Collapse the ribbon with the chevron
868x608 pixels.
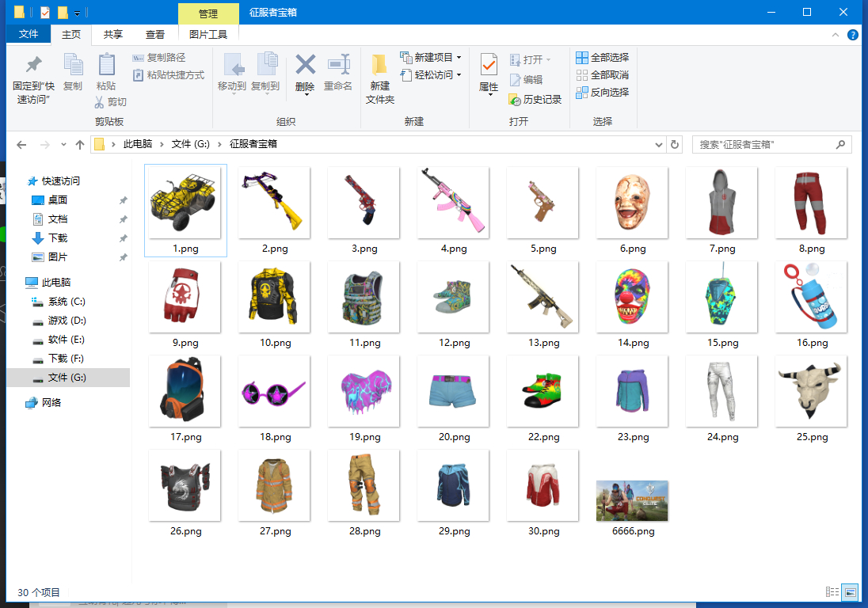[x=836, y=35]
